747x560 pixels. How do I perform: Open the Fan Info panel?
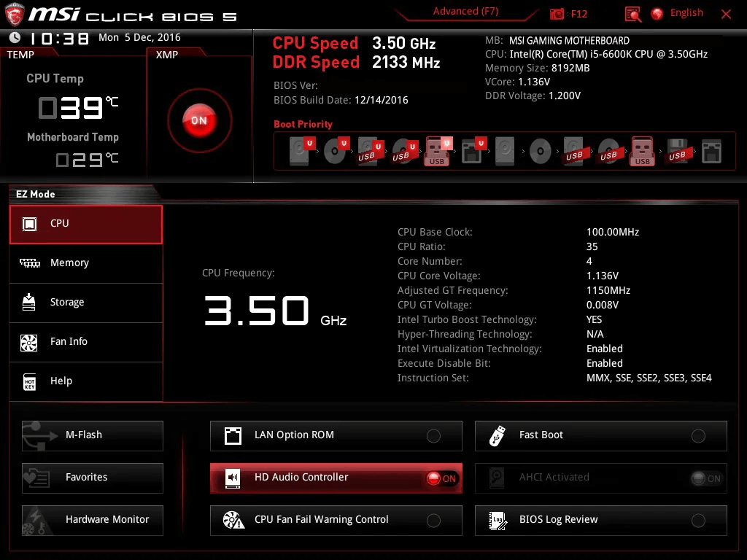pyautogui.click(x=69, y=342)
